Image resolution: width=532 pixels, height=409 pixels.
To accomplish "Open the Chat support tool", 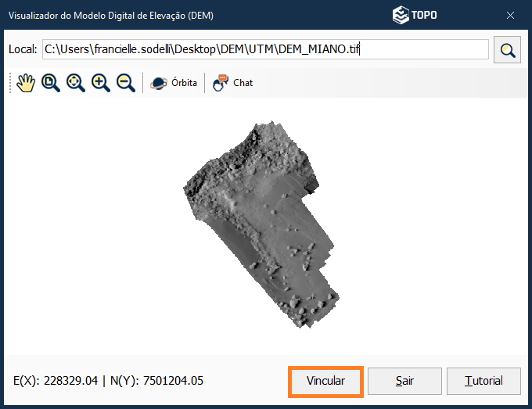I will tap(233, 83).
